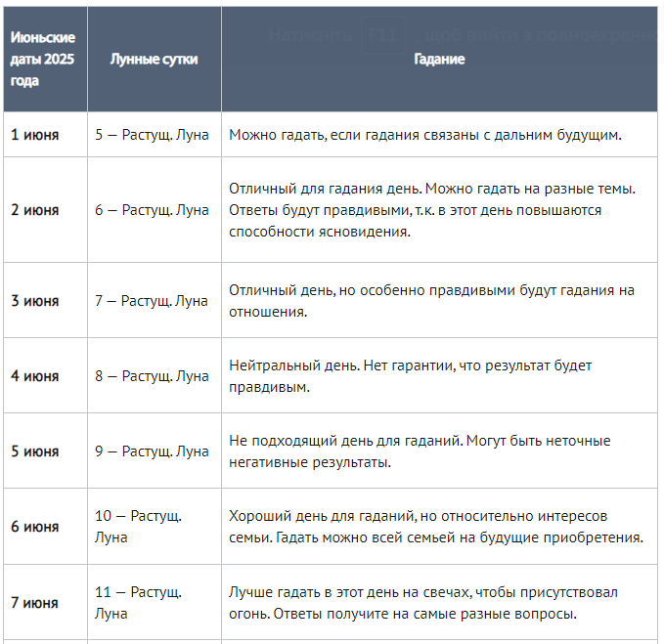
Task: Select the "2 июня" date cell
Action: (34, 210)
